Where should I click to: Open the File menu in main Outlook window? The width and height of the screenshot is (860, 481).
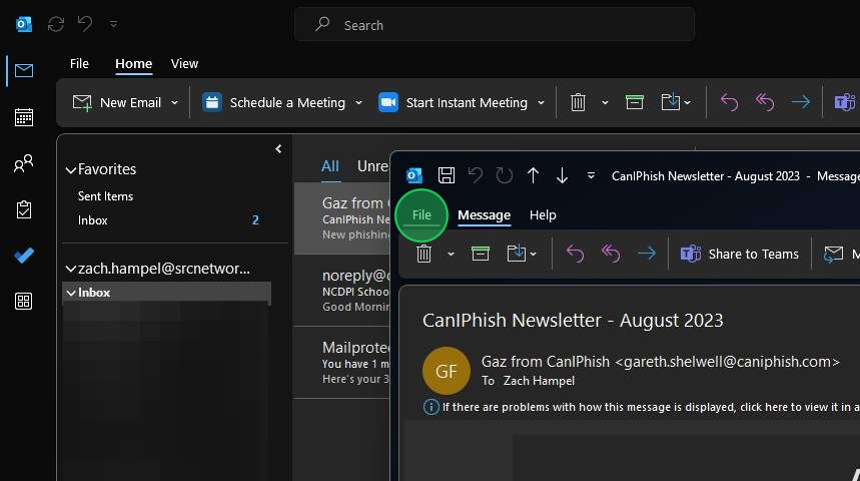(79, 64)
